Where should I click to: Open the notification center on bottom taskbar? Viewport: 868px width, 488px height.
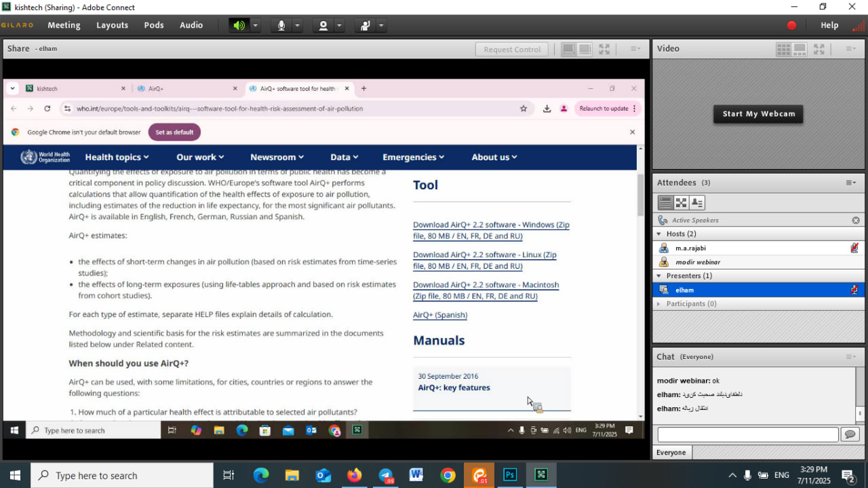point(848,476)
